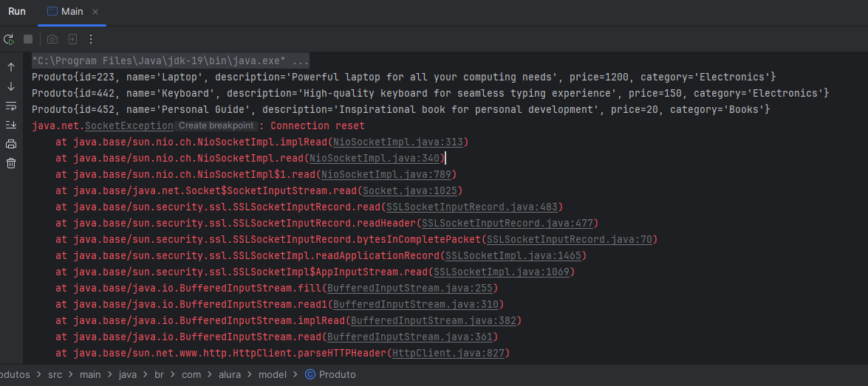Viewport: 868px width, 386px height.
Task: Rerun the Main configuration
Action: 9,39
